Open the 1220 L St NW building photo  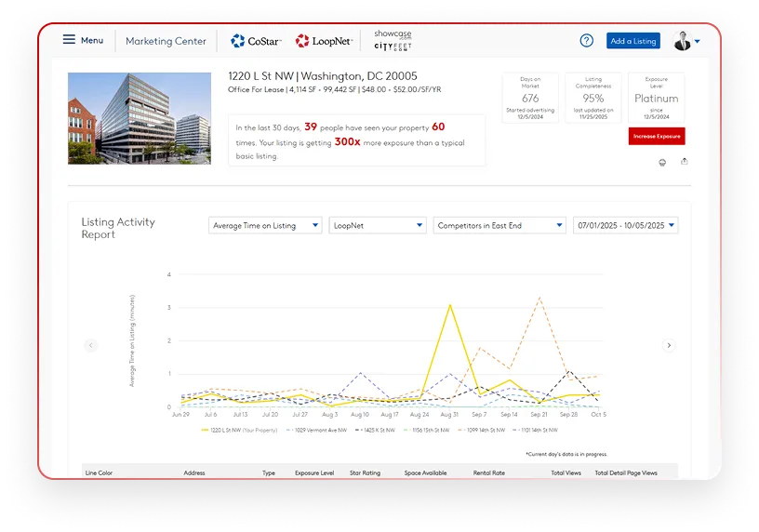coord(140,119)
